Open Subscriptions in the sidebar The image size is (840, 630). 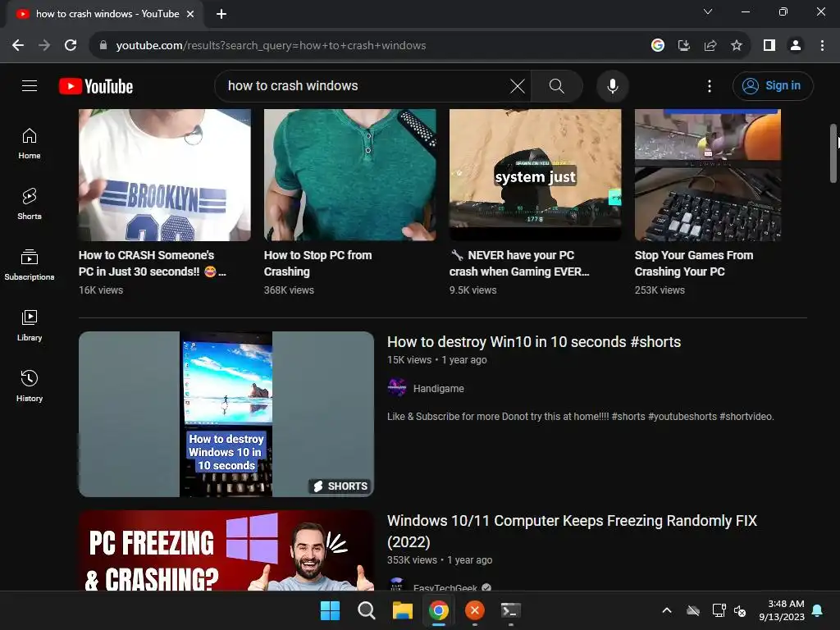click(30, 265)
